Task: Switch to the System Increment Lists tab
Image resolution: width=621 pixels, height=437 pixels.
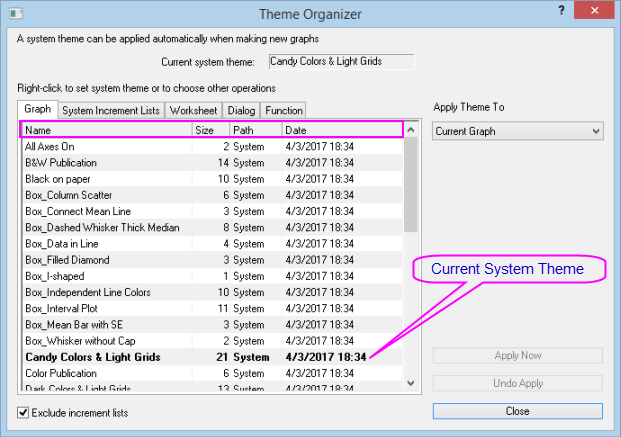Action: [x=102, y=110]
